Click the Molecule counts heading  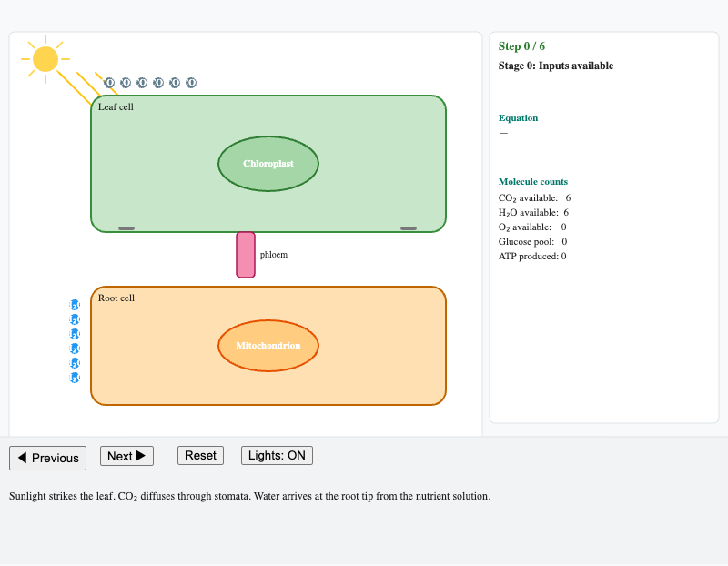533,182
